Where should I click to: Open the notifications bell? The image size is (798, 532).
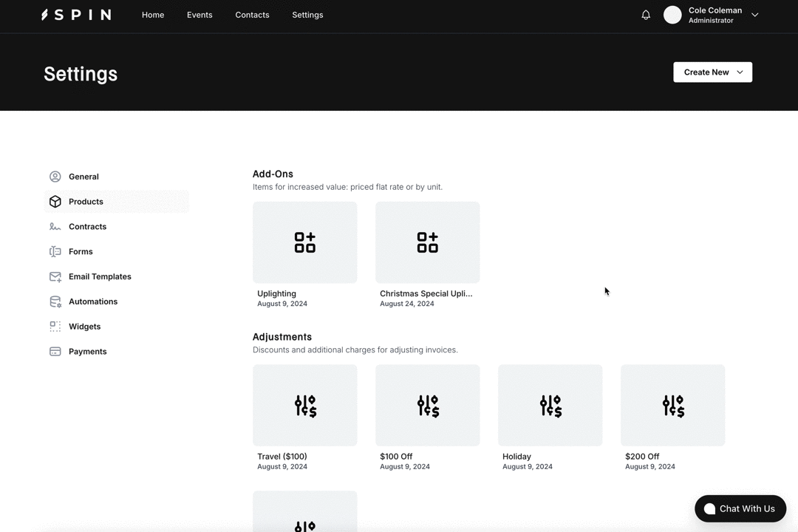coord(646,15)
